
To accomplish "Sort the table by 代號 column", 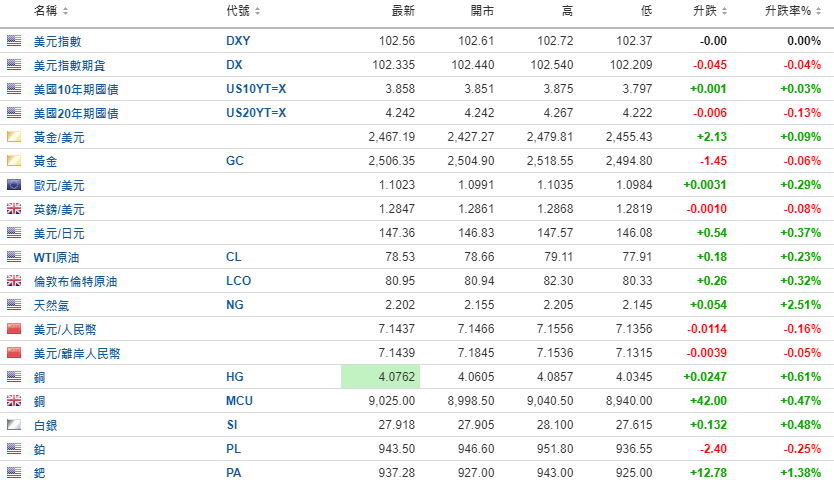I will pyautogui.click(x=242, y=11).
